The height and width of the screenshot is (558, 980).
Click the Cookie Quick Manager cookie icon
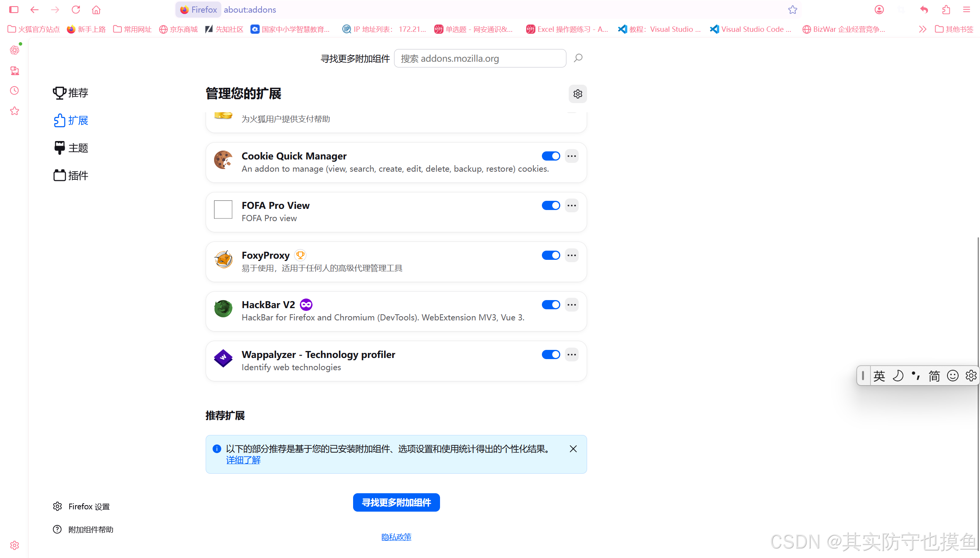coord(223,160)
